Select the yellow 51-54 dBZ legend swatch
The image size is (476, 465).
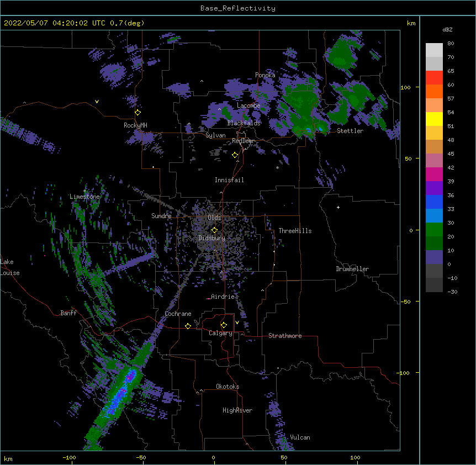434,119
